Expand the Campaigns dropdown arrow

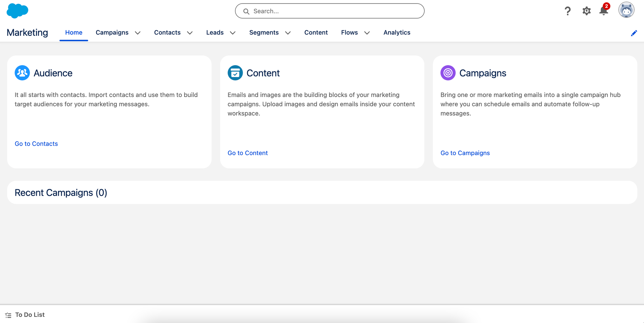tap(138, 33)
